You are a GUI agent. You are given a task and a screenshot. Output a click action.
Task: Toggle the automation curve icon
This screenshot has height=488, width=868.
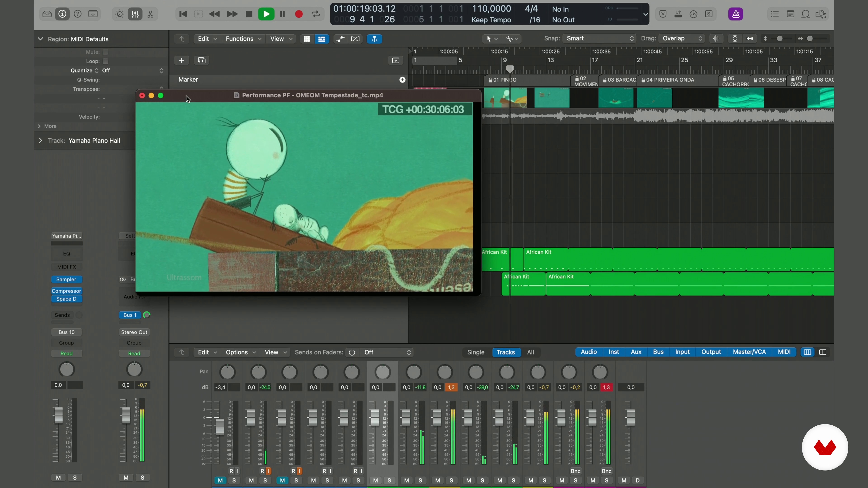pyautogui.click(x=340, y=39)
